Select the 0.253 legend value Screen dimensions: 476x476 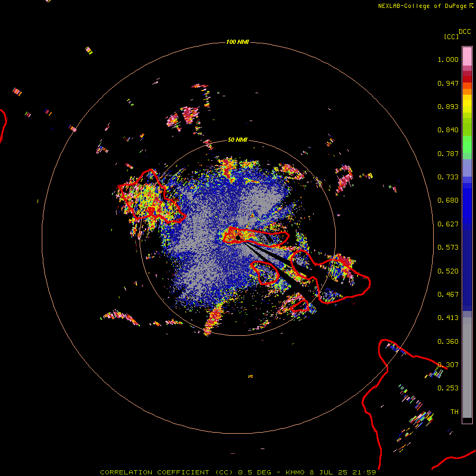tap(448, 388)
